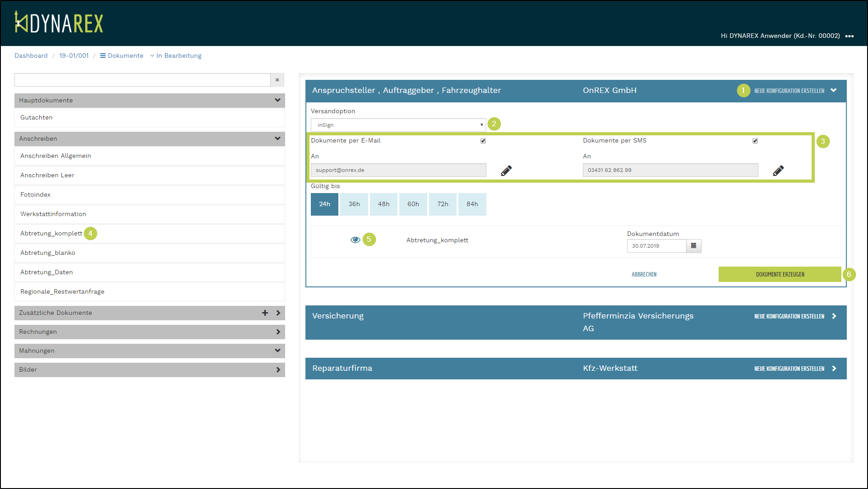Open the Dokumentdatum calendar picker
Image resolution: width=868 pixels, height=489 pixels.
693,246
